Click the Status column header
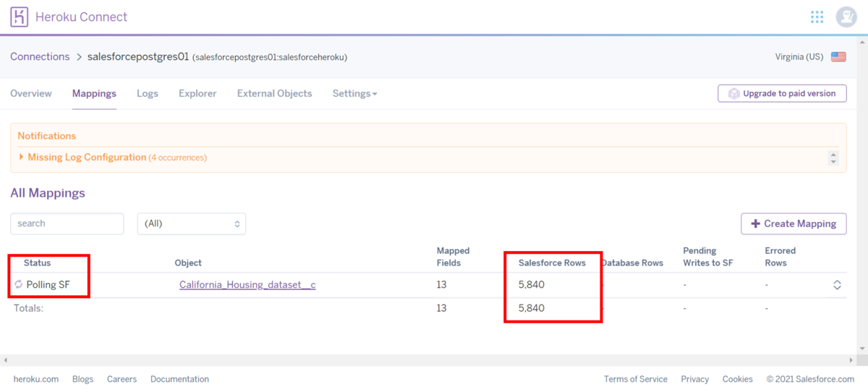Viewport: 868px width, 392px height. (x=38, y=263)
